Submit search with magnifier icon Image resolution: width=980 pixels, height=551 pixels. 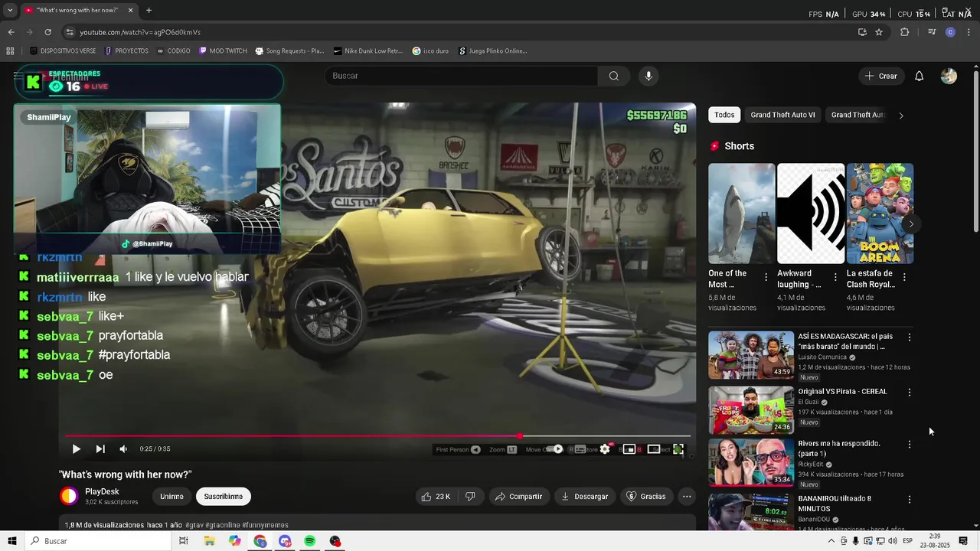[614, 76]
